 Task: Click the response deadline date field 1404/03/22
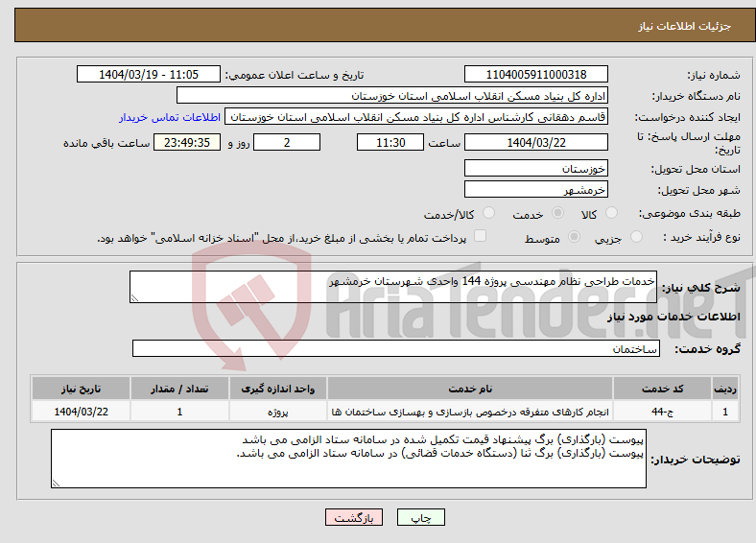pyautogui.click(x=535, y=142)
